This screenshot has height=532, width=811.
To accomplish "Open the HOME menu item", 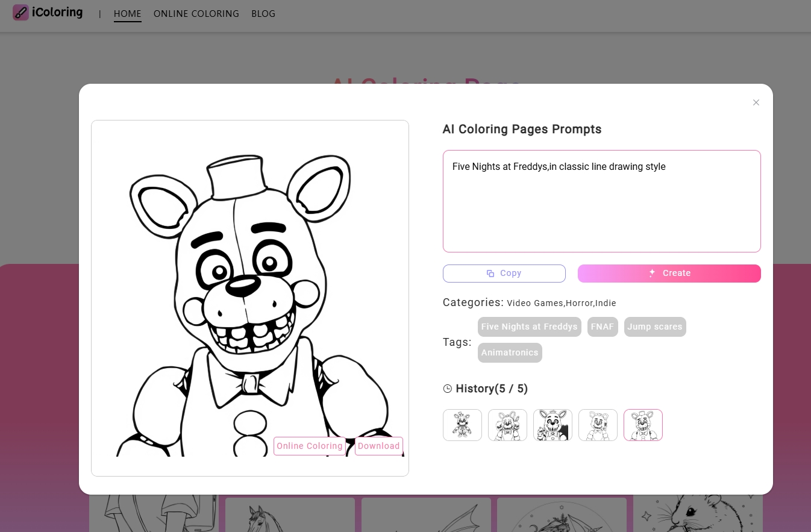I will 128,13.
